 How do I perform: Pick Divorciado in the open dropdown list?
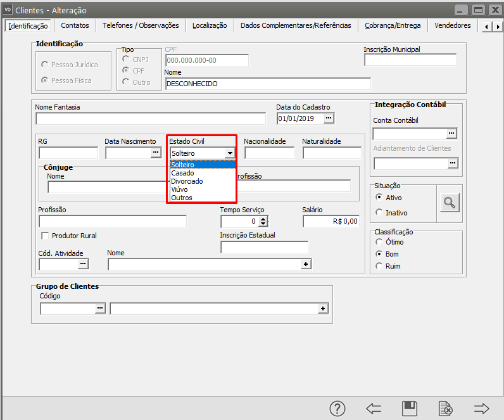click(187, 181)
